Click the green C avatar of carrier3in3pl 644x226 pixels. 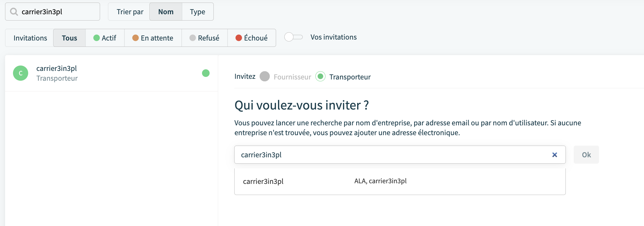[21, 73]
